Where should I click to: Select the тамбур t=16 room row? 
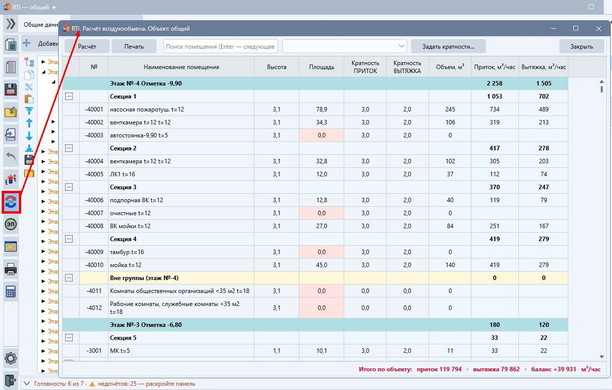click(x=315, y=252)
